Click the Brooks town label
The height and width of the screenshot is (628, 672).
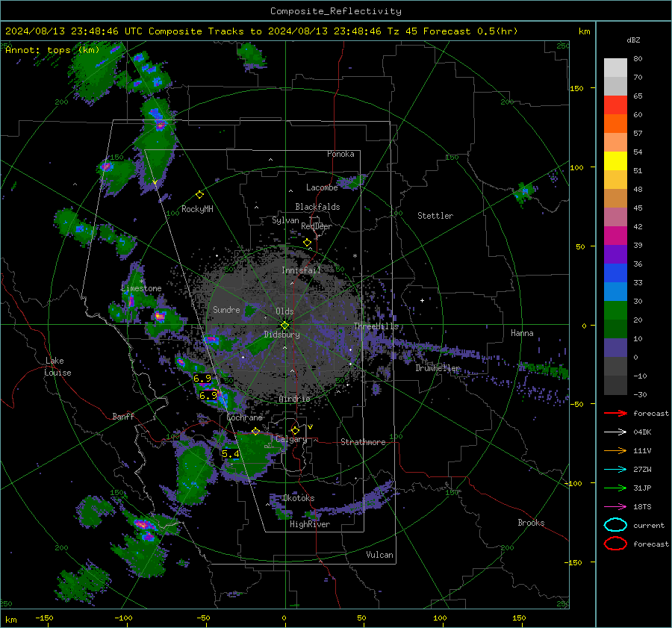tap(531, 523)
